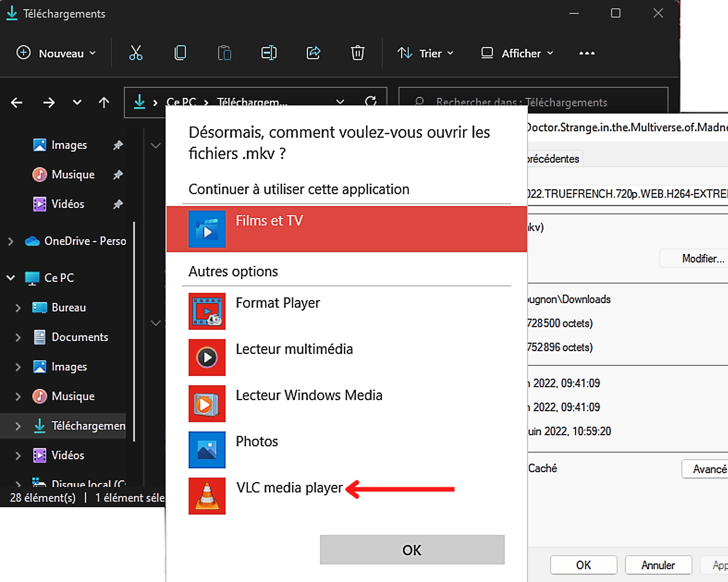Screen dimensions: 728x582
Task: Select Lecteur Windows Media list entry
Action: (x=347, y=403)
